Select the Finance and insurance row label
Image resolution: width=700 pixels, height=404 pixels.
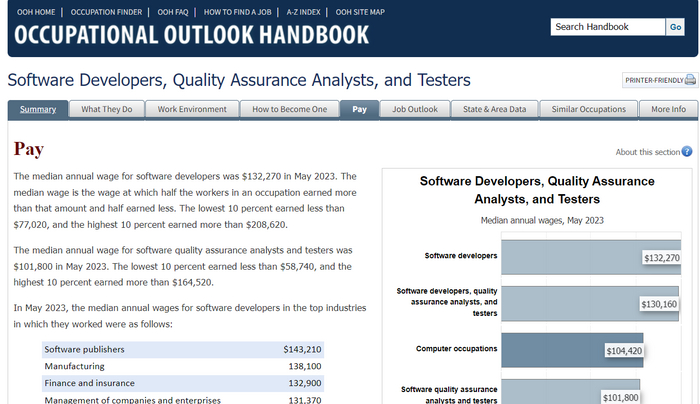point(89,383)
